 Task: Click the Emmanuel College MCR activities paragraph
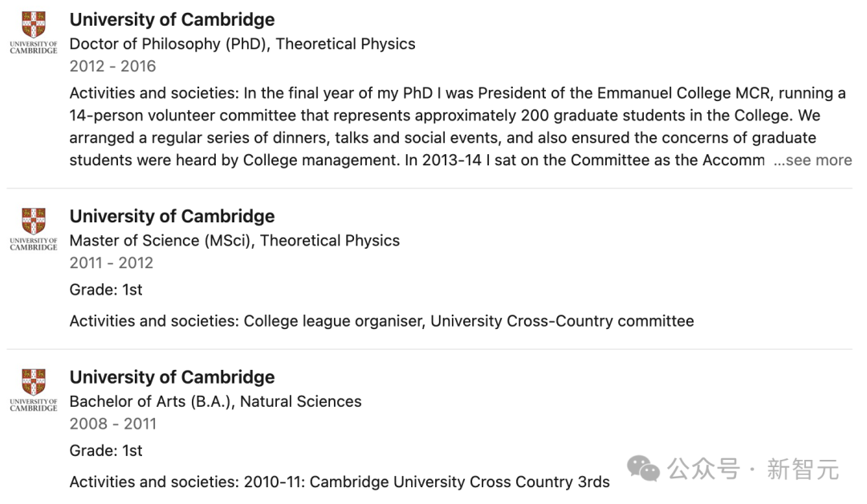click(x=461, y=127)
